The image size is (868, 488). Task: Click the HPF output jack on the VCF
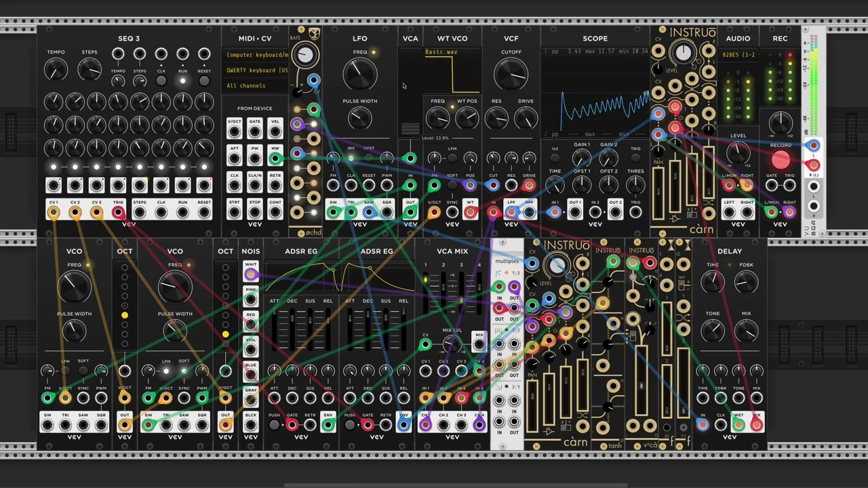(x=529, y=212)
